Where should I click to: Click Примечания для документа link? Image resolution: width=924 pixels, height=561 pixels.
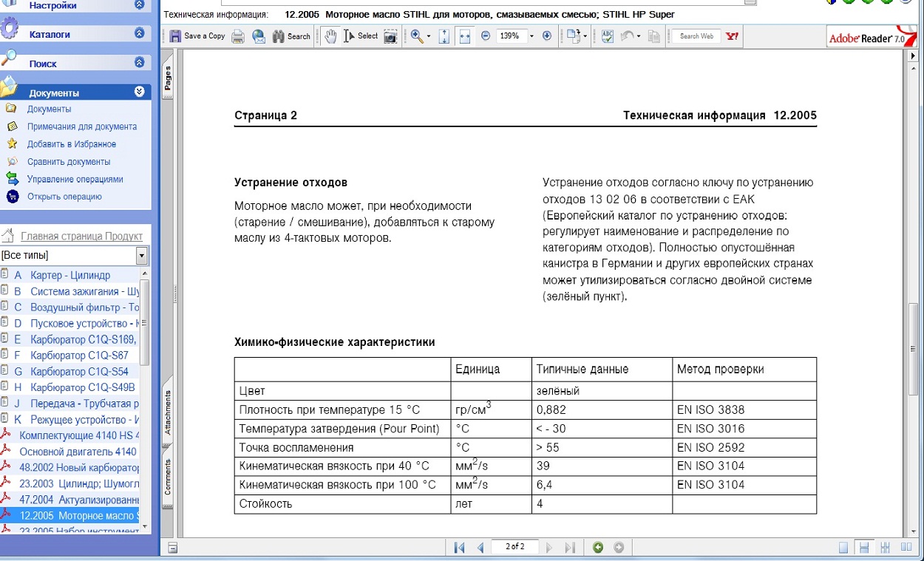pos(82,126)
